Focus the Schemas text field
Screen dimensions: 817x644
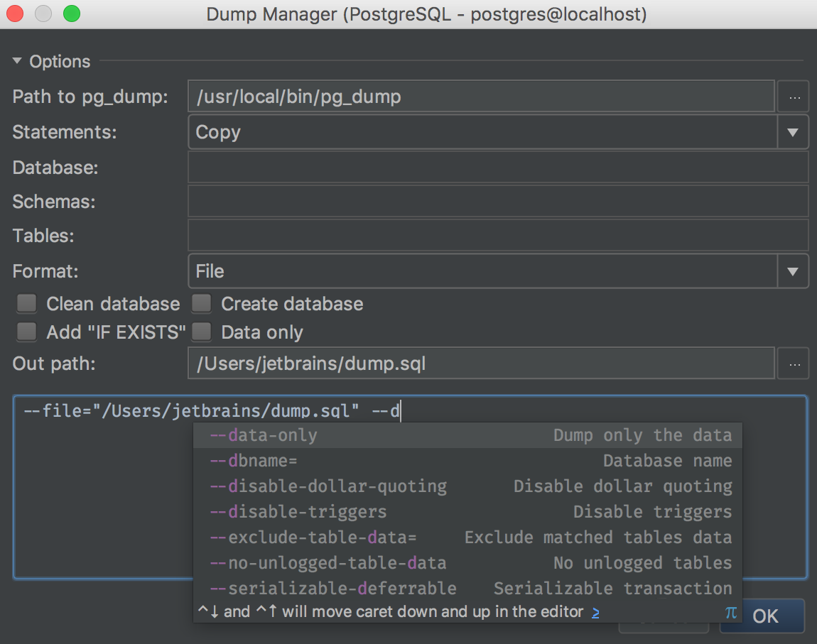point(498,202)
